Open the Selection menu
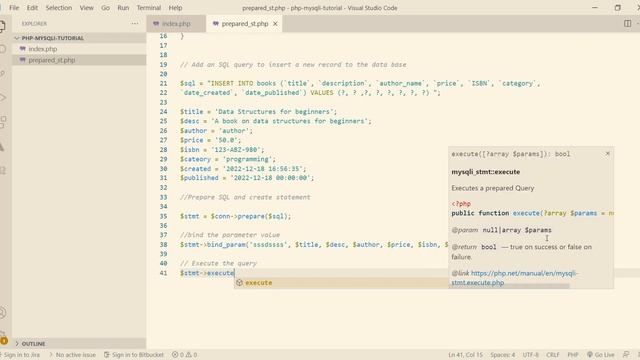Viewport: 640px width, 360px height. point(59,8)
